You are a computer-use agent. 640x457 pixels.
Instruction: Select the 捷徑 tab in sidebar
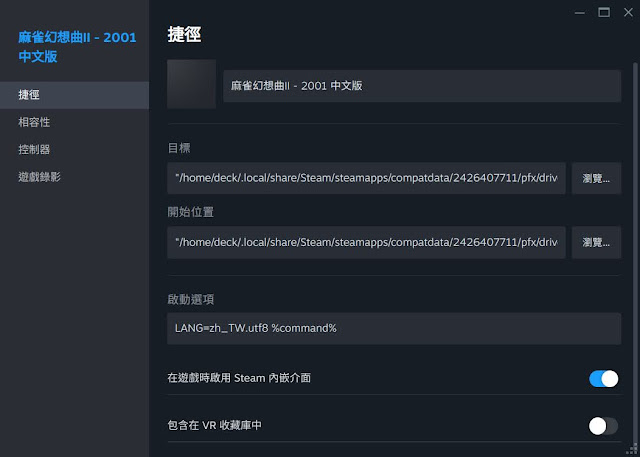click(74, 95)
